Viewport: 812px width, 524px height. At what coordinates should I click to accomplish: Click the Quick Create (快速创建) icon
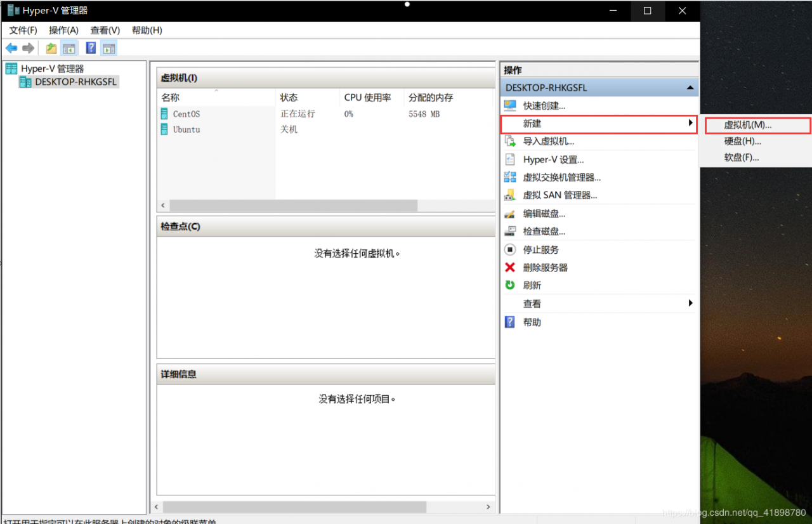(x=510, y=105)
